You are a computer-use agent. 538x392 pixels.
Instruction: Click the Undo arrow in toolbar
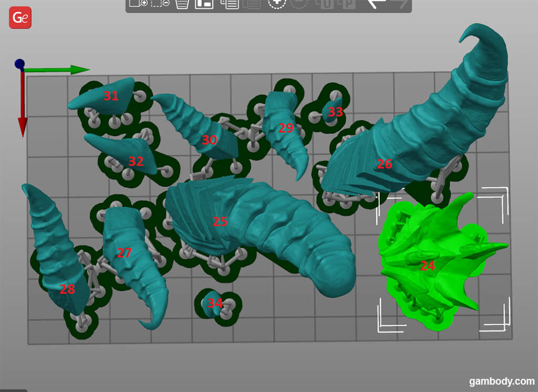pyautogui.click(x=376, y=4)
